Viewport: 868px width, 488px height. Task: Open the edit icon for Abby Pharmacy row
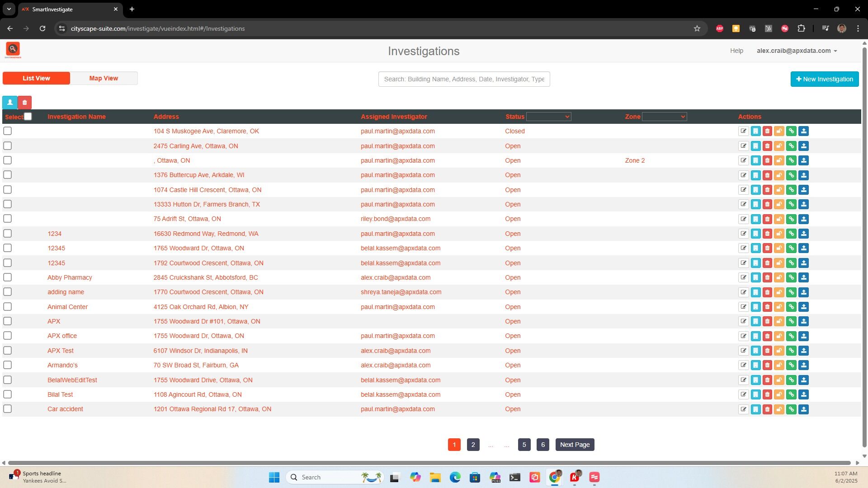coord(744,277)
